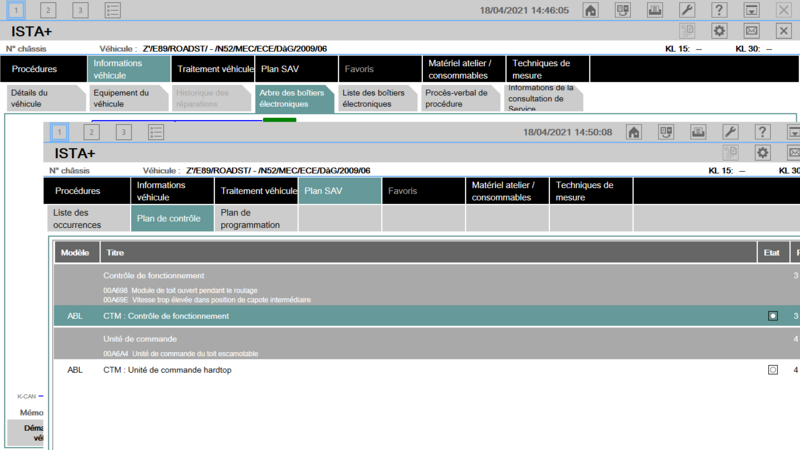This screenshot has width=800, height=450.
Task: Open Procédures menu in back window
Action: 43,69
